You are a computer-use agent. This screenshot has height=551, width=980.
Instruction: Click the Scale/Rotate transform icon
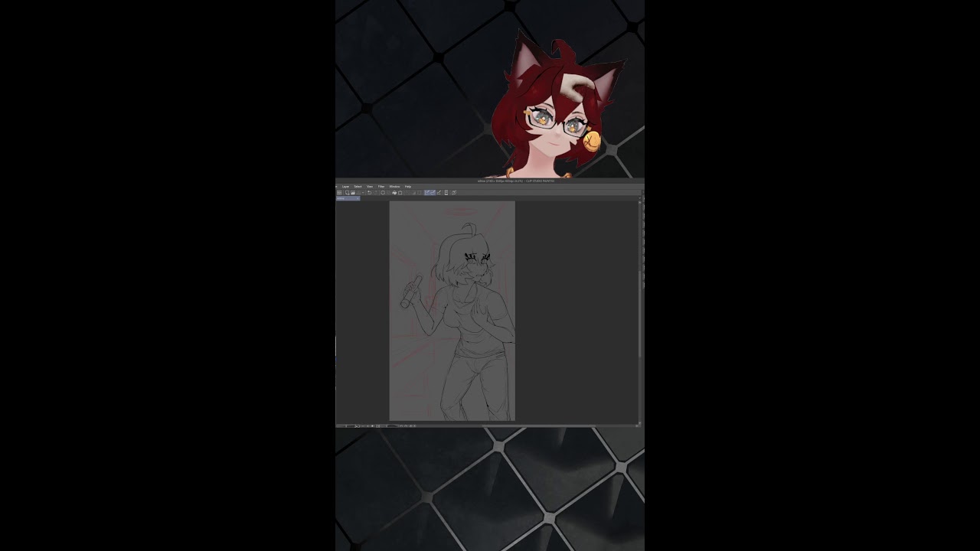point(400,193)
